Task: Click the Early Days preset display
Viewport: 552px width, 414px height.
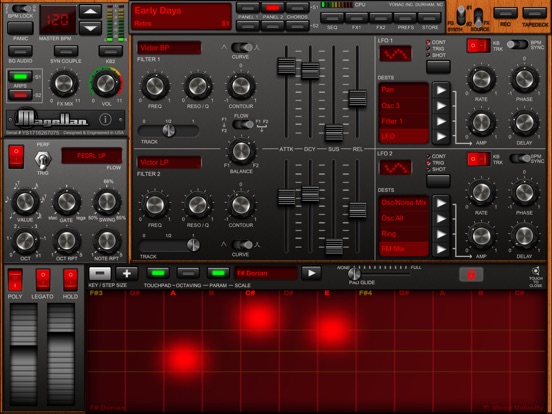Action: 181,17
